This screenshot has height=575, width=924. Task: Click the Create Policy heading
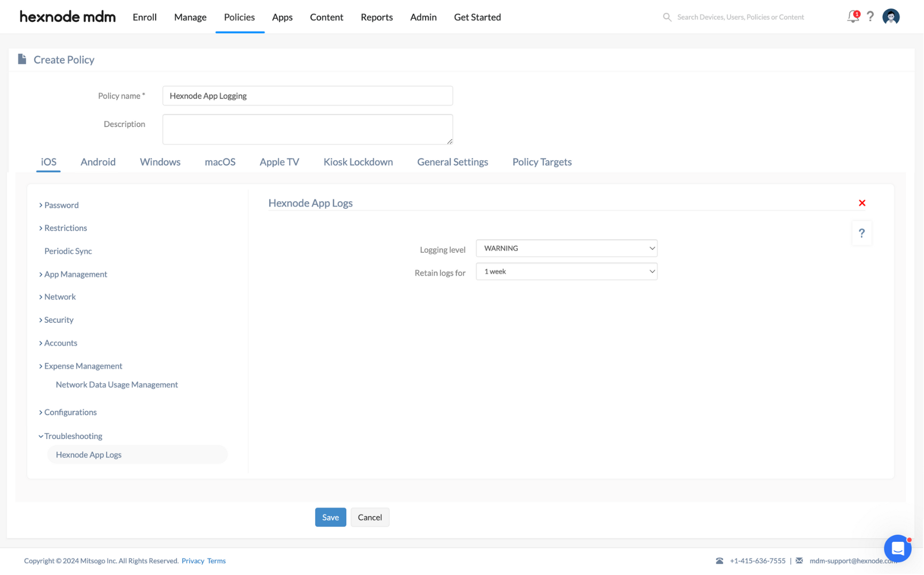point(64,59)
